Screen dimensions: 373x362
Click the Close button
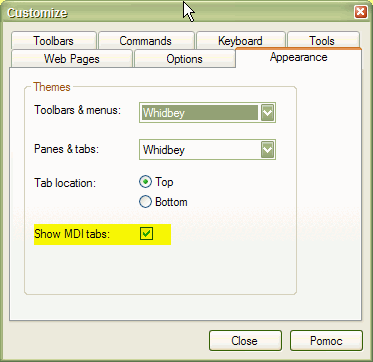pos(245,341)
